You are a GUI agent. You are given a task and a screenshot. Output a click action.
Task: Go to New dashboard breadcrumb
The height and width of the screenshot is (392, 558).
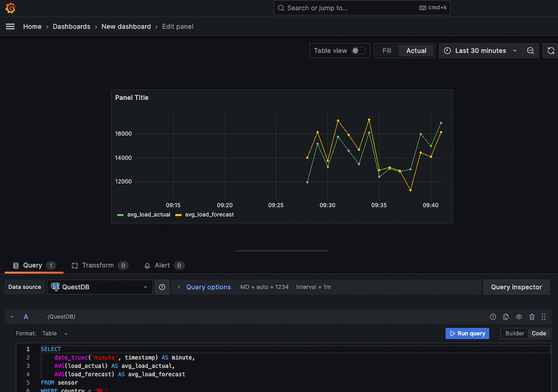(x=126, y=27)
